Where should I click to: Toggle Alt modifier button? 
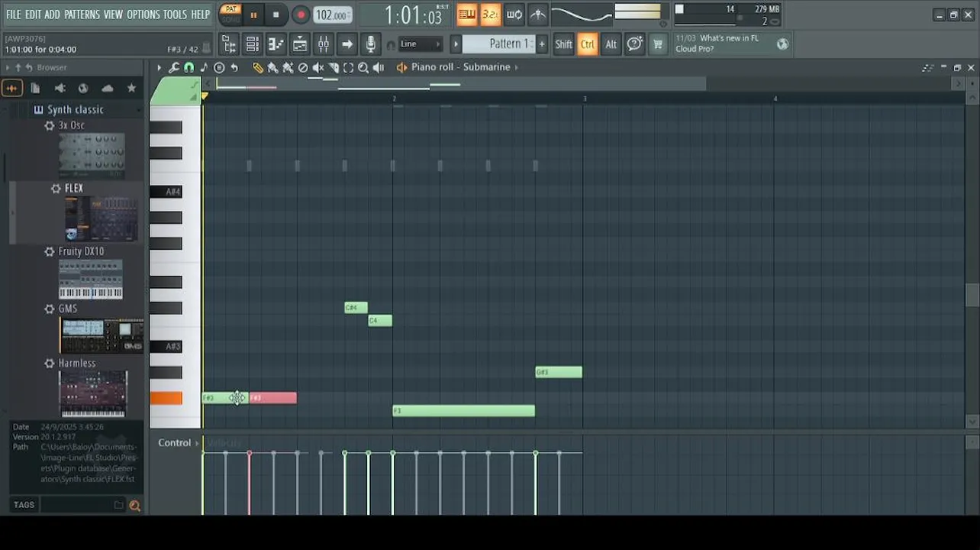[x=611, y=44]
